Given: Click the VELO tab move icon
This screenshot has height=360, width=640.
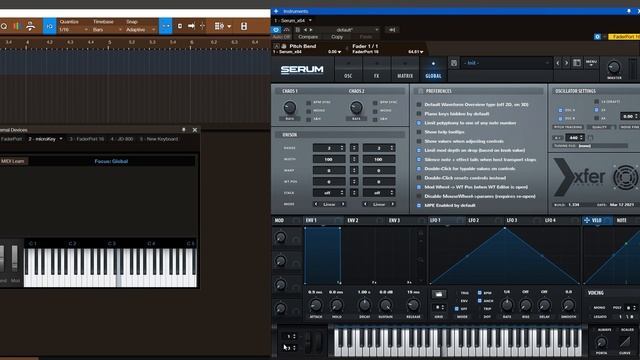Looking at the screenshot, I should point(587,220).
